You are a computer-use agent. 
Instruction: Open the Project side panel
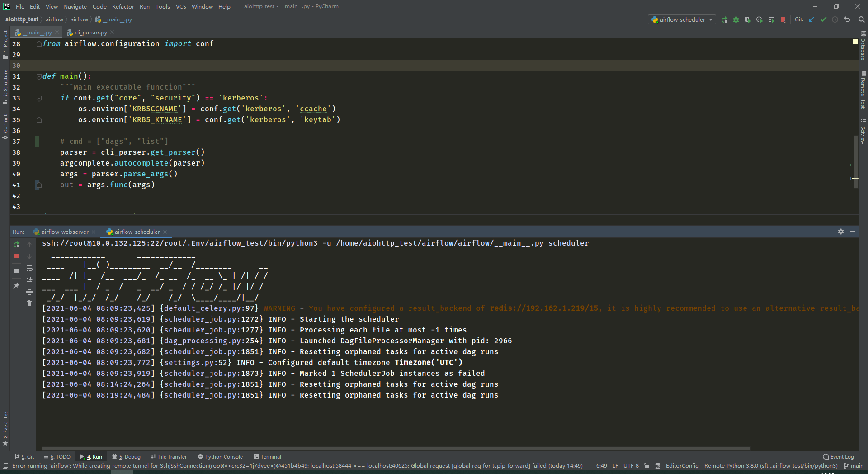[x=5, y=44]
